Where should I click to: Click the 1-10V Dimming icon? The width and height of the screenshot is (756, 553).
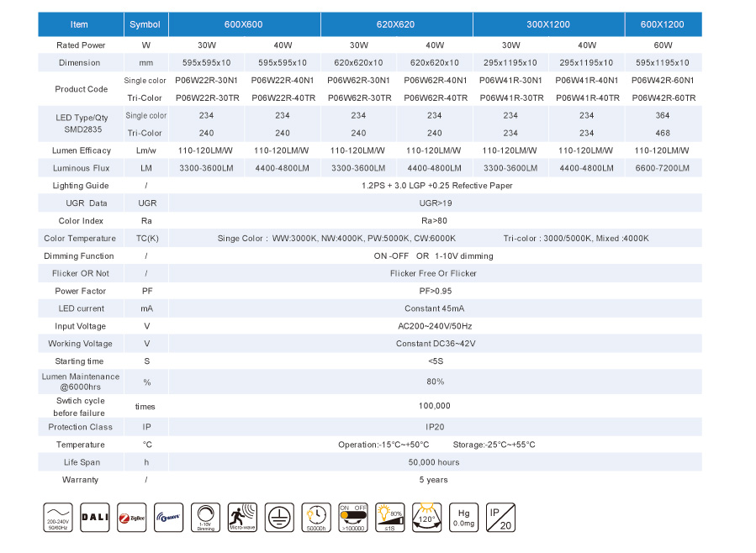205,517
